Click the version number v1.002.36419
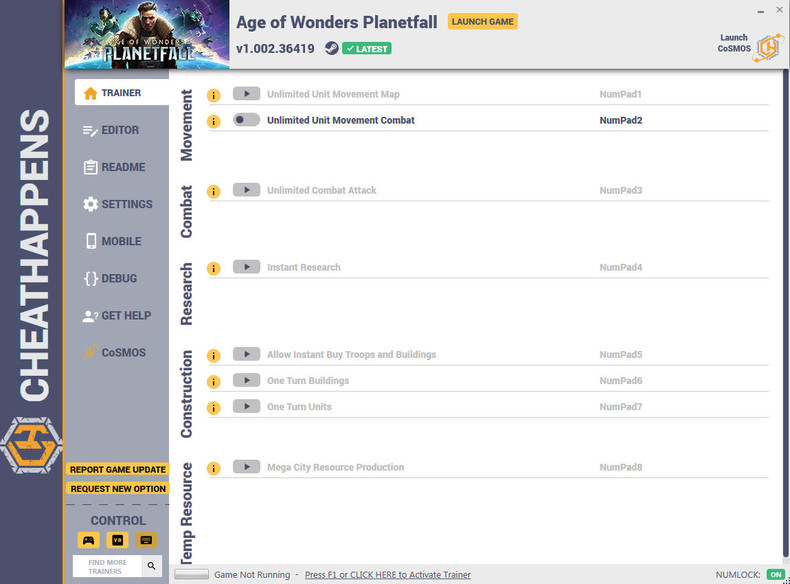790x584 pixels. coord(275,49)
